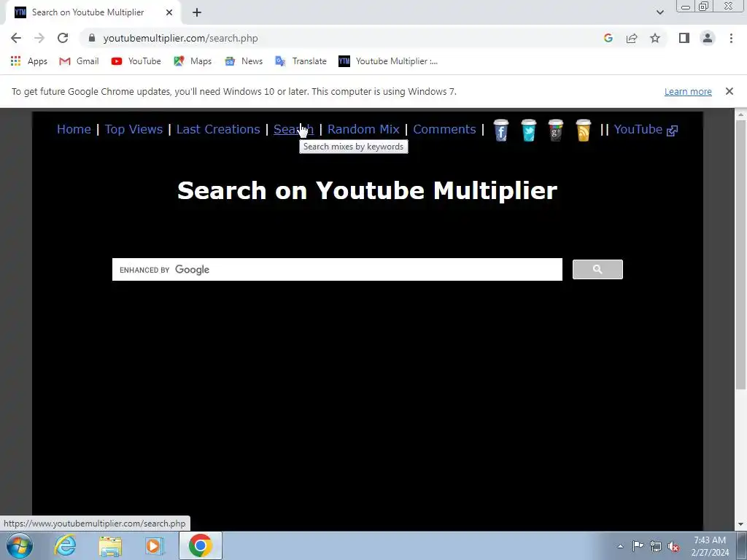This screenshot has height=560, width=747.
Task: Go back with browser back arrow
Action: coord(16,38)
